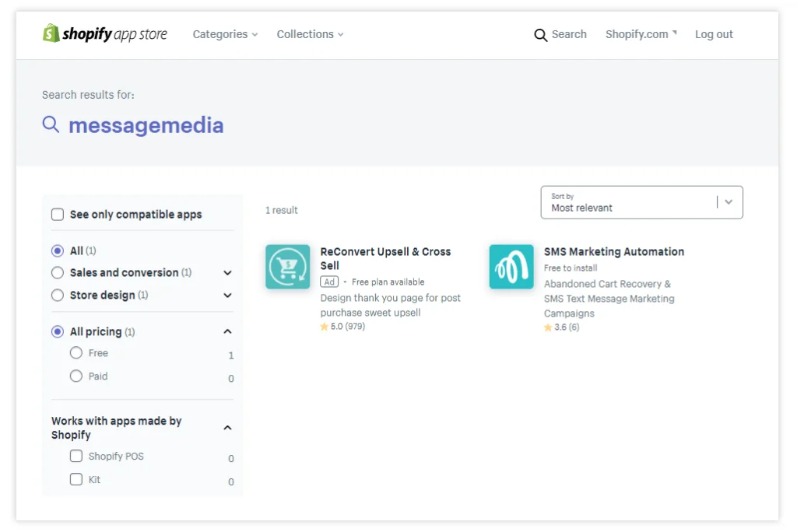Check the Shopify POS checkbox

point(76,456)
